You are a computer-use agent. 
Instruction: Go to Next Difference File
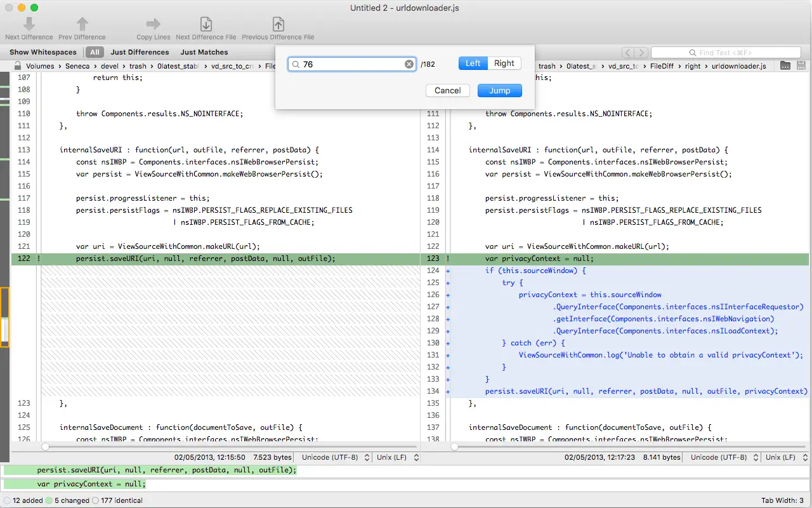click(x=206, y=24)
